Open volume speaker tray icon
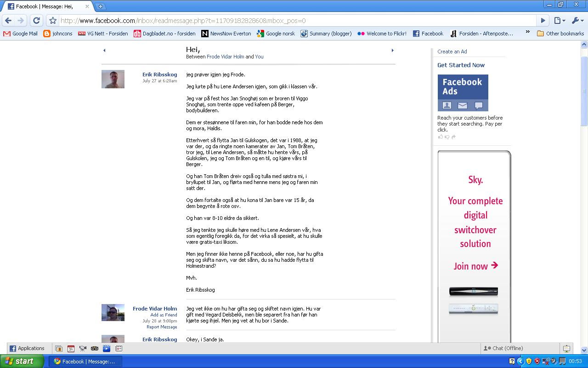 (554, 361)
